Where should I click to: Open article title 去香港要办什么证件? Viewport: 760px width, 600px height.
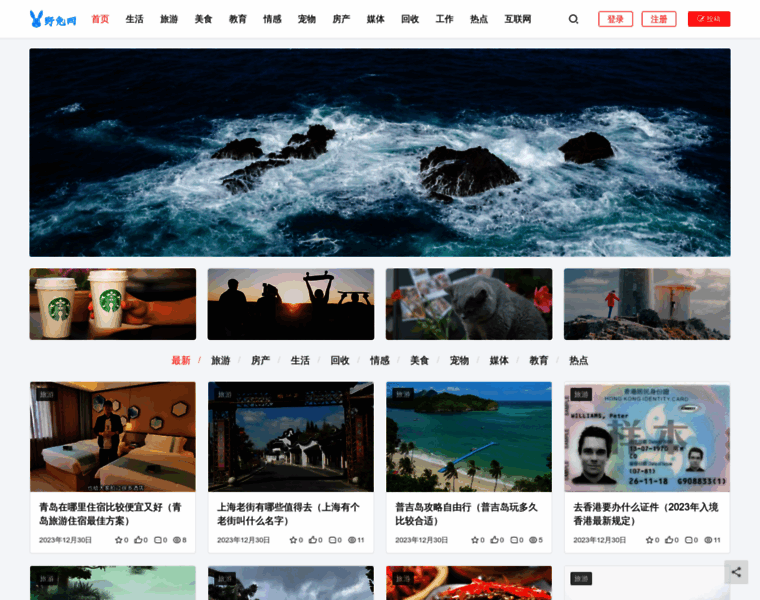[x=646, y=514]
